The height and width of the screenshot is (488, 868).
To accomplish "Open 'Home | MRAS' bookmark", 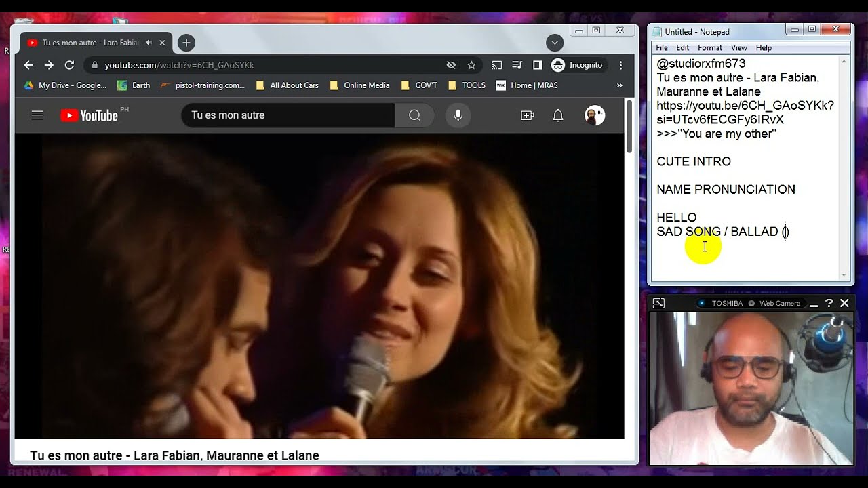I will pos(527,85).
